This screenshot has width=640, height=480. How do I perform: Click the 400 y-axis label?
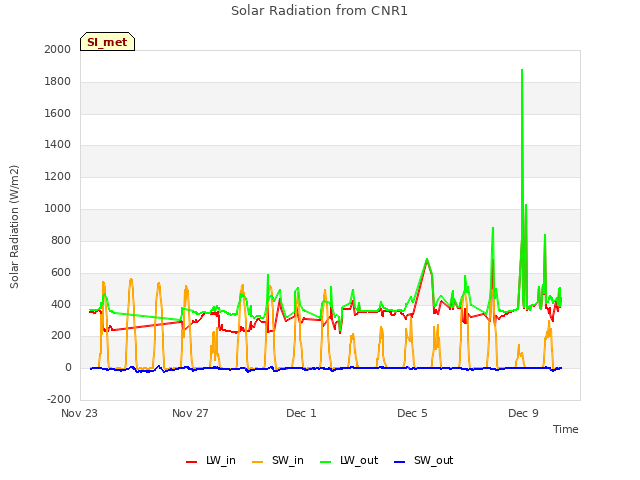point(61,304)
